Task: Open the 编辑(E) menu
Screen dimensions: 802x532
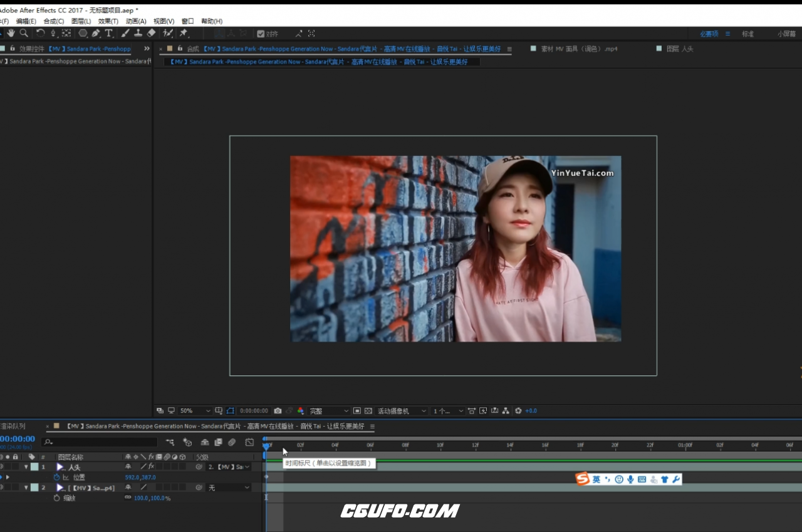Action: pyautogui.click(x=26, y=21)
